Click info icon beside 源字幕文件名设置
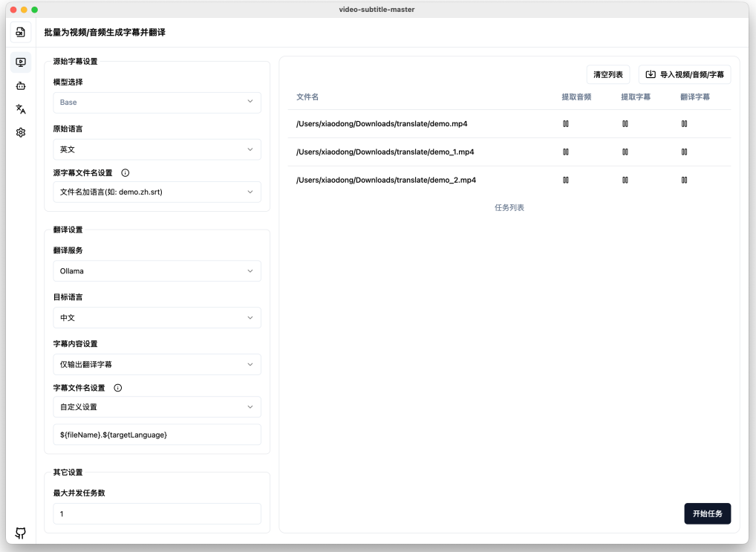This screenshot has height=552, width=756. tap(125, 172)
